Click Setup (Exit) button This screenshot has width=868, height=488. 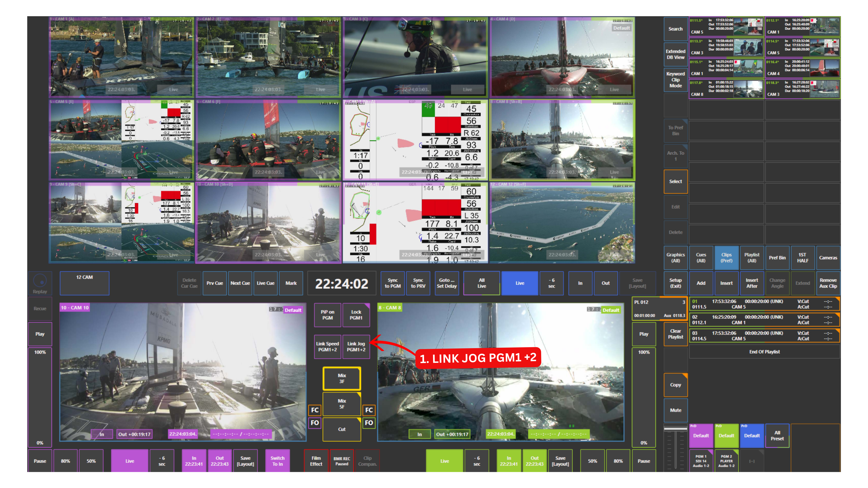675,283
